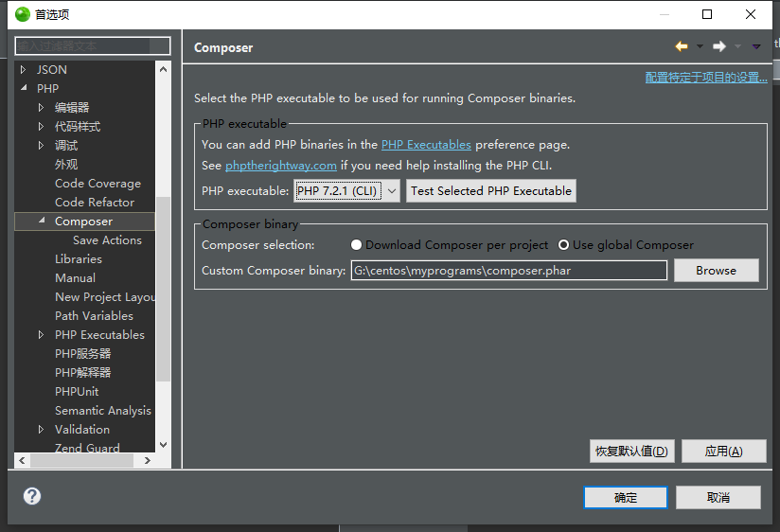Expand the PHP Executables tree node
The width and height of the screenshot is (780, 532).
tap(41, 335)
